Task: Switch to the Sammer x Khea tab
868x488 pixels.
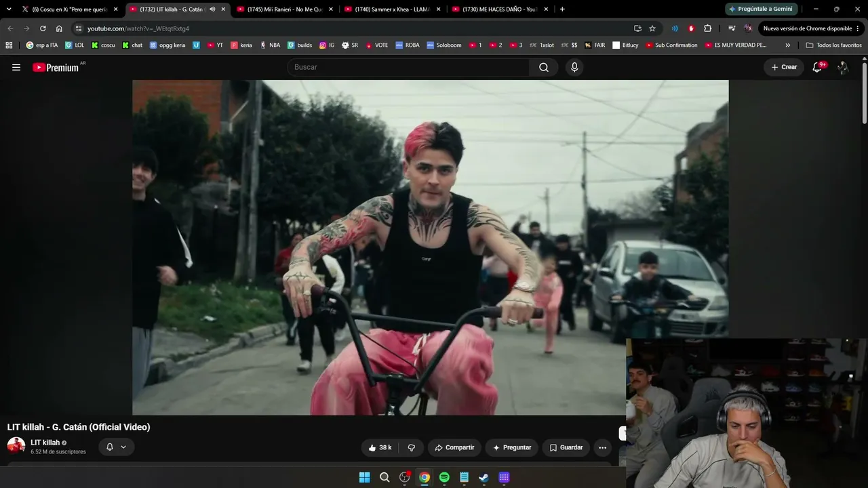Action: (x=393, y=9)
